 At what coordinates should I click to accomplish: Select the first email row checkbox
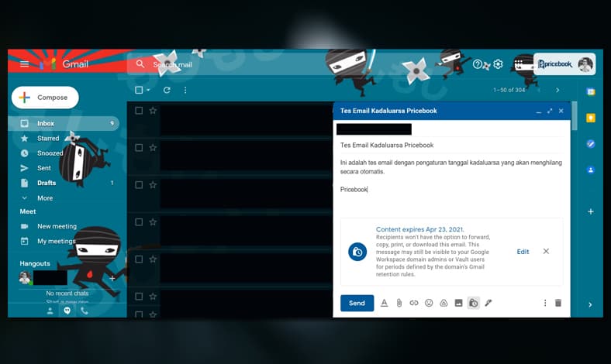[x=139, y=111]
